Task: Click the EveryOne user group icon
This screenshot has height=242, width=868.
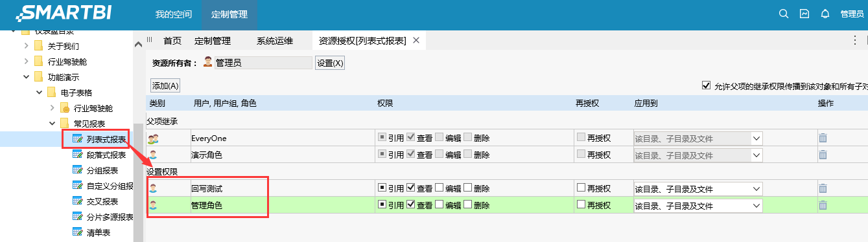Action: pyautogui.click(x=154, y=138)
